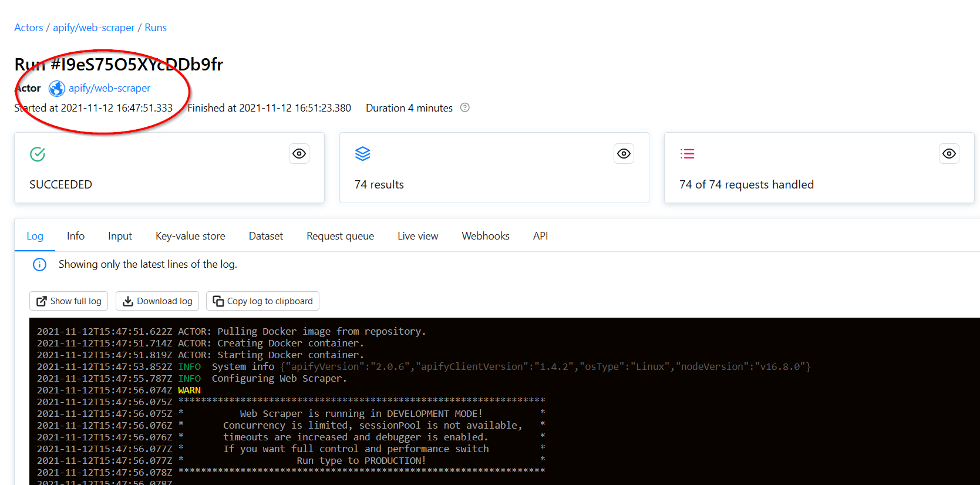
Task: Click Configuring Web Scraper log line
Action: (x=192, y=378)
